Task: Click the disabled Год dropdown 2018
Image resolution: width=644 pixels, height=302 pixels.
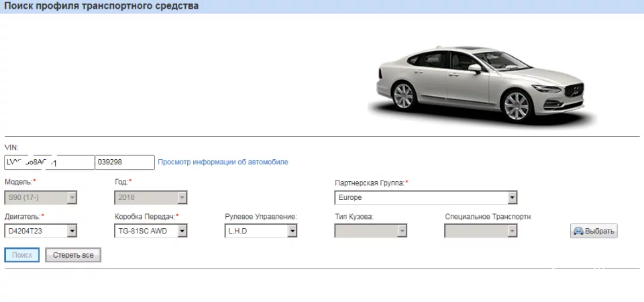Action: 151,197
